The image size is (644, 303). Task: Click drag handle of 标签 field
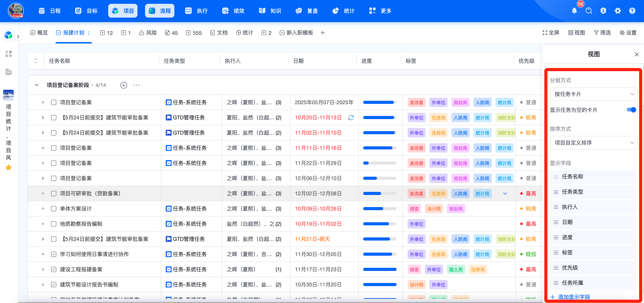(x=556, y=253)
